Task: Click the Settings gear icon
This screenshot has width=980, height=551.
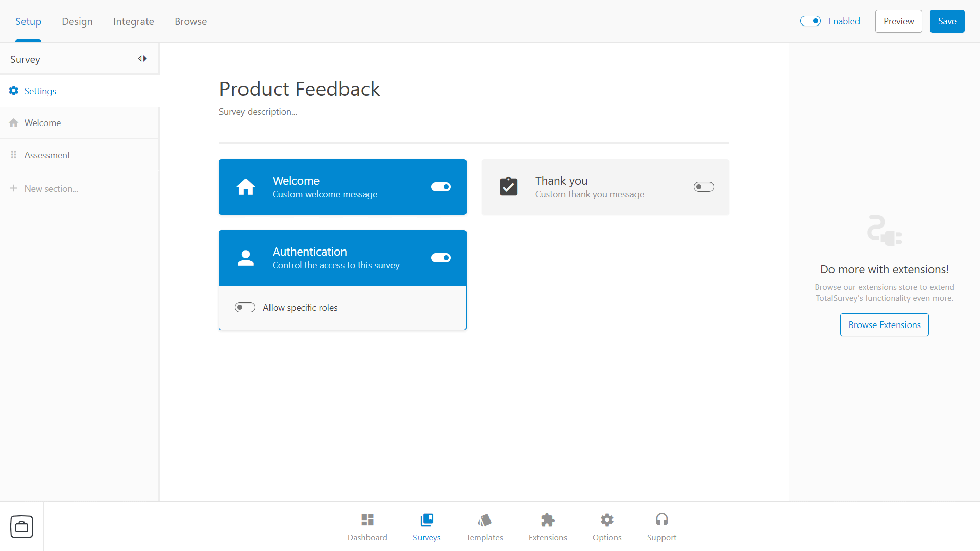Action: (13, 90)
